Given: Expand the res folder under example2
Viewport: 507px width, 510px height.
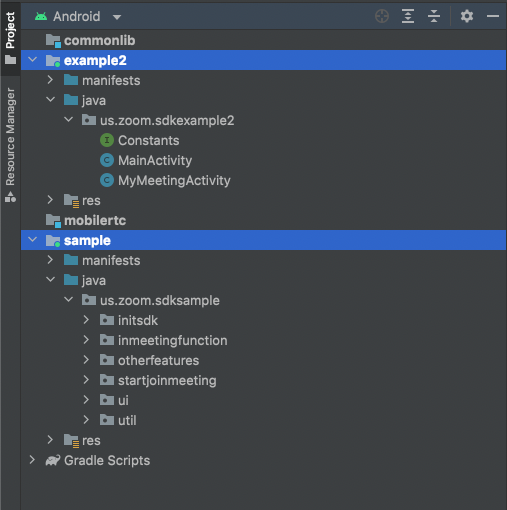Looking at the screenshot, I should (x=50, y=200).
